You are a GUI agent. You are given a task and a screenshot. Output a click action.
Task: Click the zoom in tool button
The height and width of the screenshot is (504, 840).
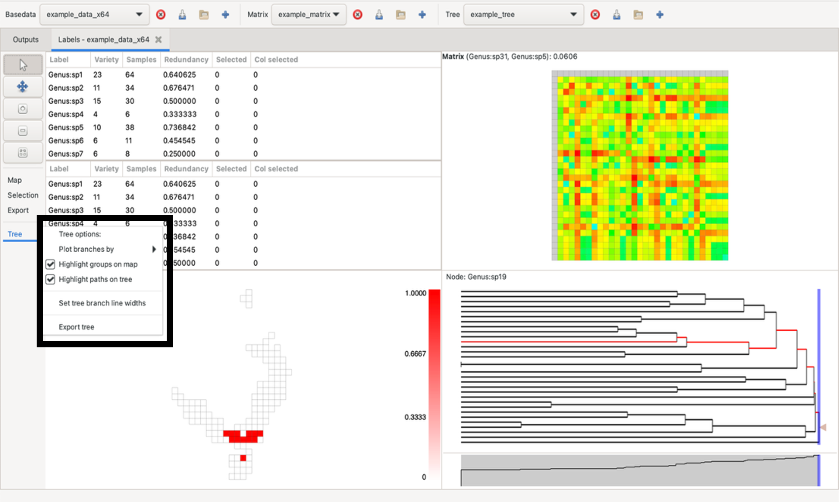point(23,109)
